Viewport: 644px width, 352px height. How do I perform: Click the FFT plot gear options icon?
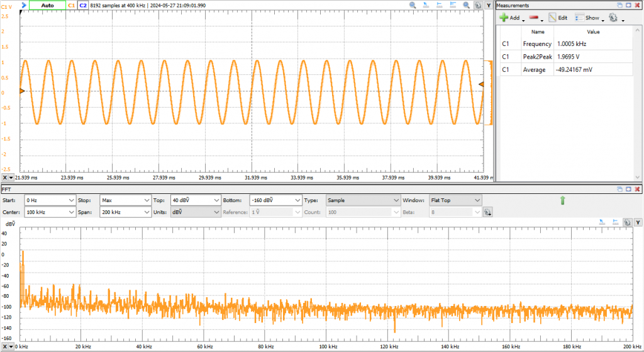point(626,222)
